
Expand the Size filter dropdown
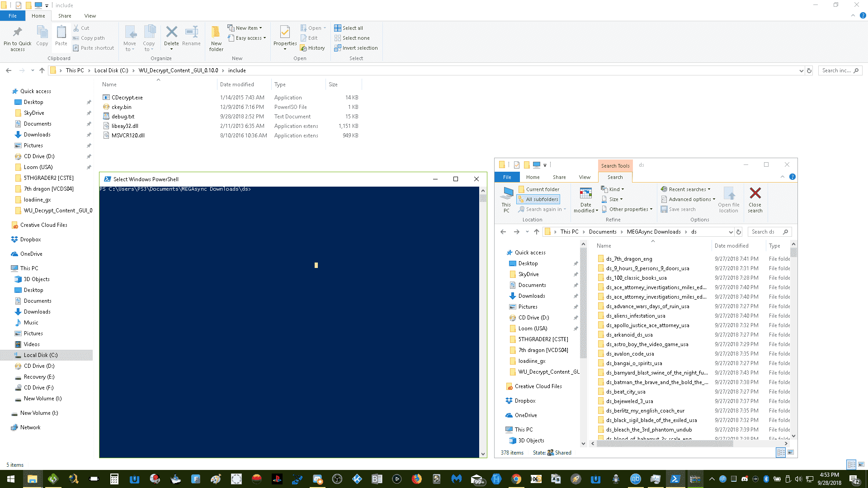[x=612, y=199]
